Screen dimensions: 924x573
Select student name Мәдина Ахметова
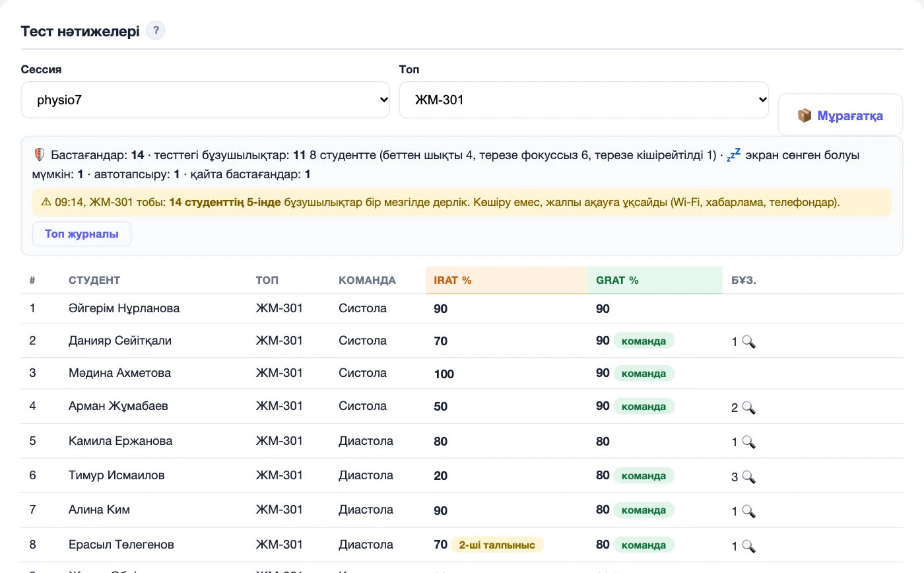119,373
